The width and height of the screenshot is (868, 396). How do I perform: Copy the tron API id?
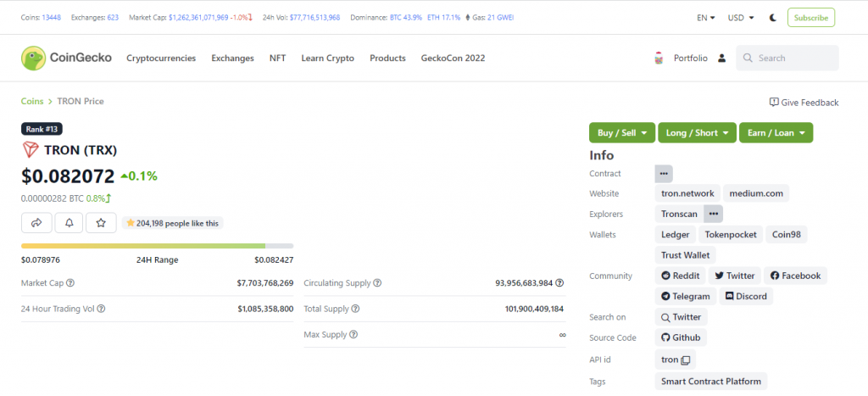point(685,360)
